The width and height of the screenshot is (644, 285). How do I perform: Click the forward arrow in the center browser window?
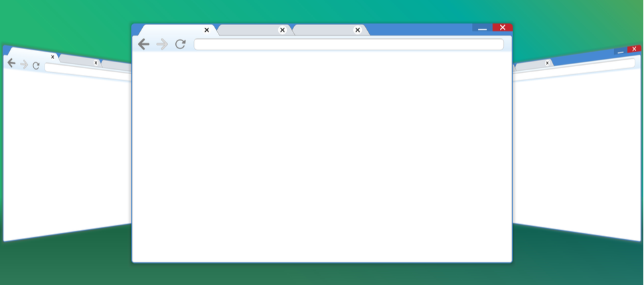pos(162,44)
